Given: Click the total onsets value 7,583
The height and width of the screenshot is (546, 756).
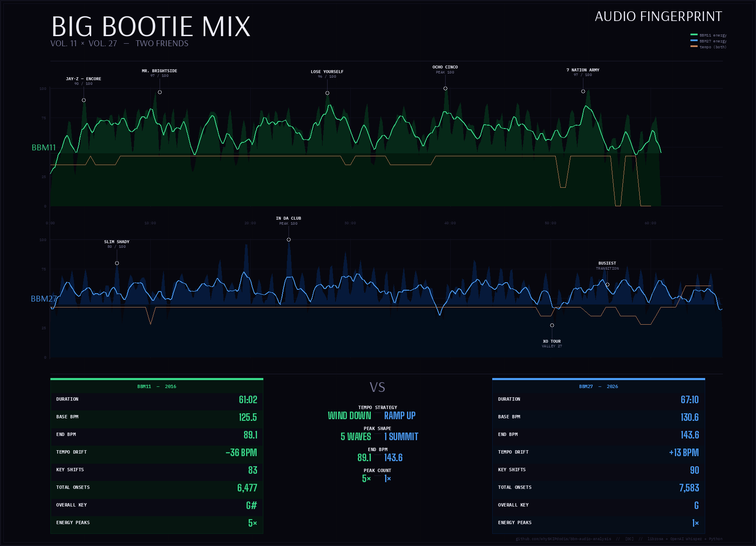Looking at the screenshot, I should (x=689, y=488).
